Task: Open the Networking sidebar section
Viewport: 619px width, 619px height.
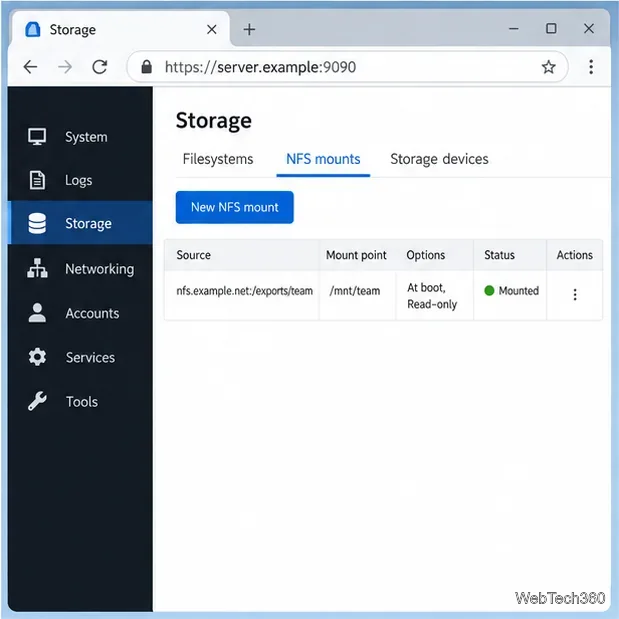Action: coord(80,269)
